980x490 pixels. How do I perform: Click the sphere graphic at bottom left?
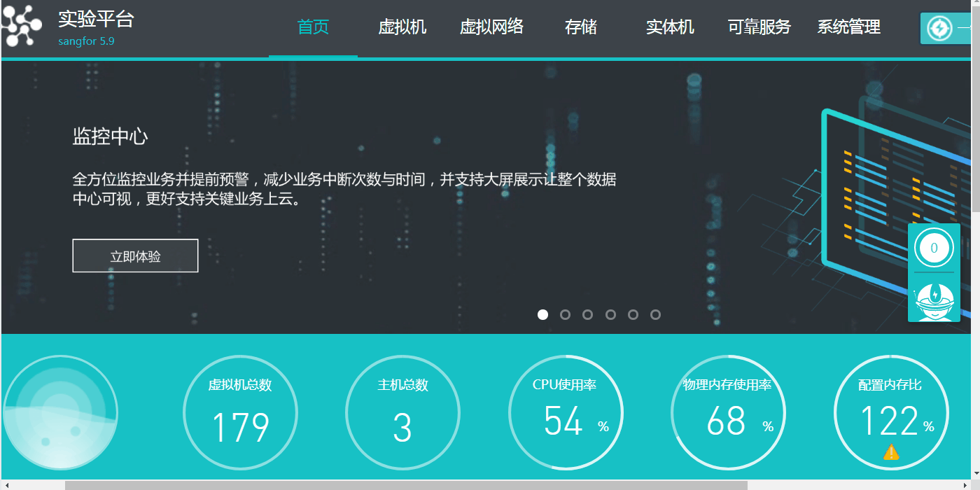(x=61, y=412)
